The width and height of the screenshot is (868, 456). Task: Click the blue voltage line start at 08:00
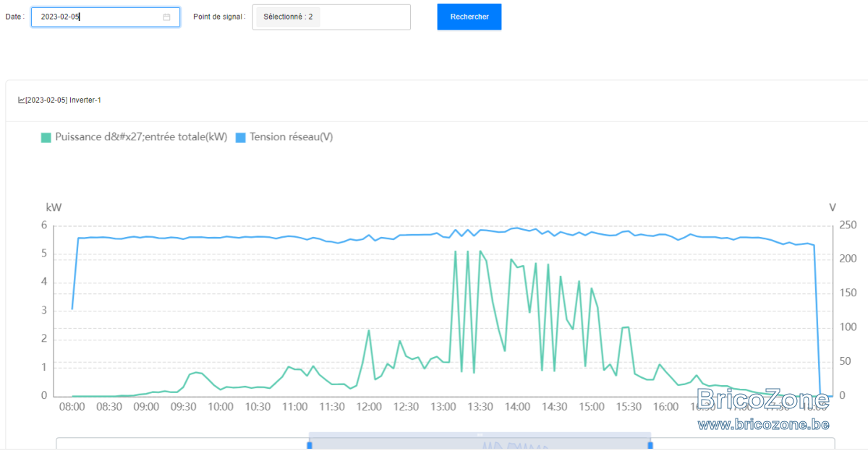72,309
